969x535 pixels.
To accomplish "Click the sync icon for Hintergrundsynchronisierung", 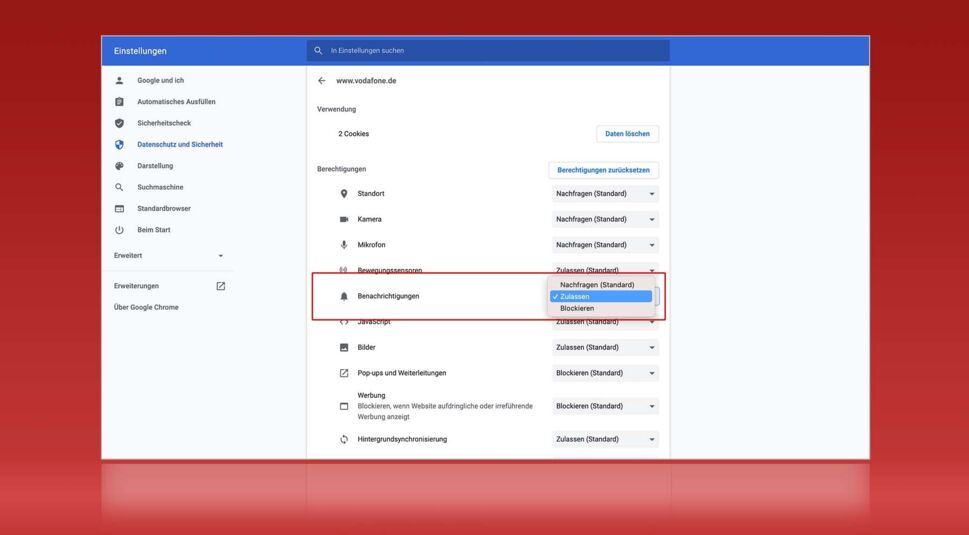I will click(x=344, y=439).
